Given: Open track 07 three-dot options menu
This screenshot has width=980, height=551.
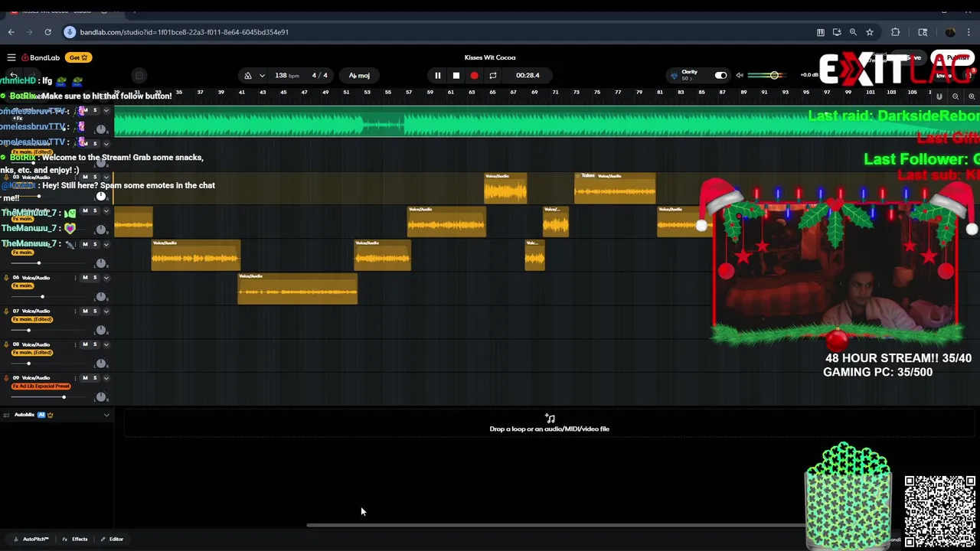Looking at the screenshot, I should (76, 311).
